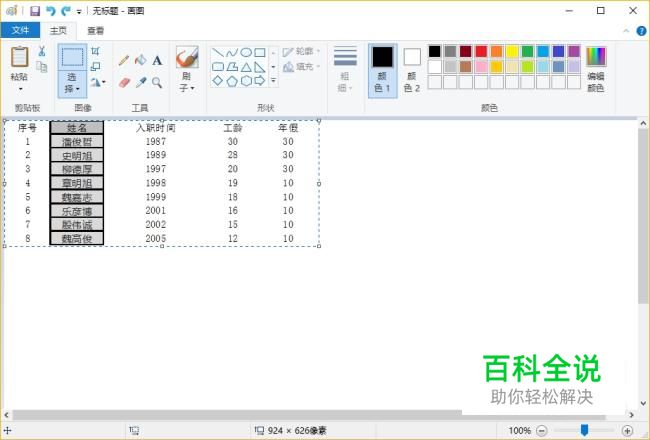Switch to the View tab

click(95, 30)
